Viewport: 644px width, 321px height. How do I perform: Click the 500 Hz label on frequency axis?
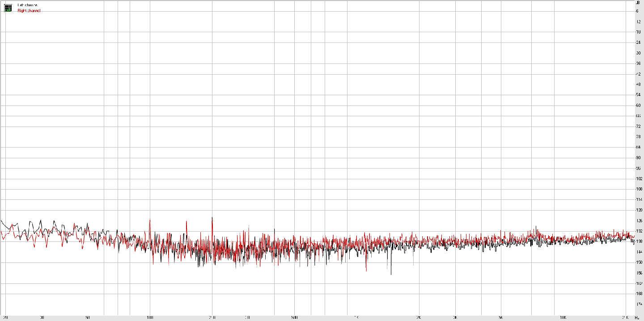click(294, 318)
